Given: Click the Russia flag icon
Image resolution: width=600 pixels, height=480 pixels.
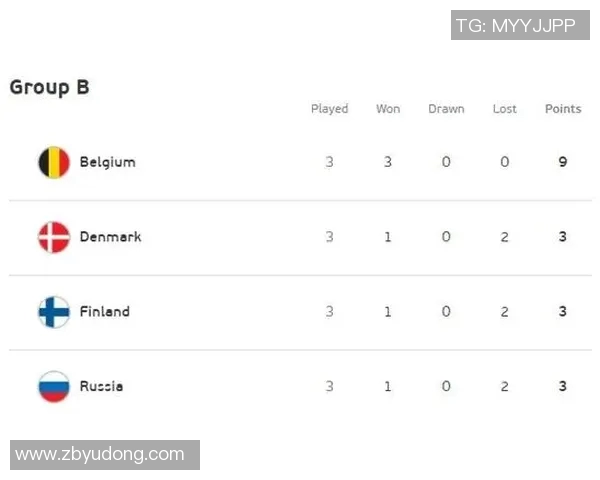Looking at the screenshot, I should tap(54, 386).
